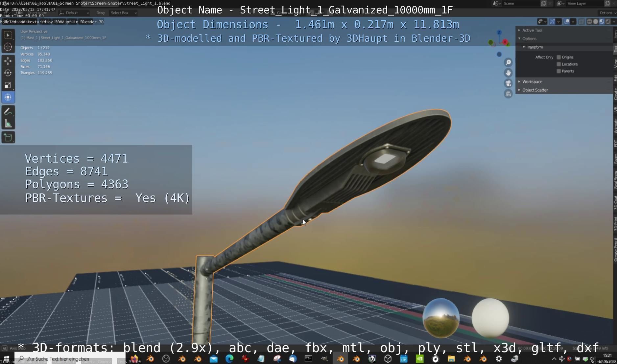Viewport: 617px width, 364px height.
Task: Click the blue Z axis on the gizmo
Action: coord(499,32)
